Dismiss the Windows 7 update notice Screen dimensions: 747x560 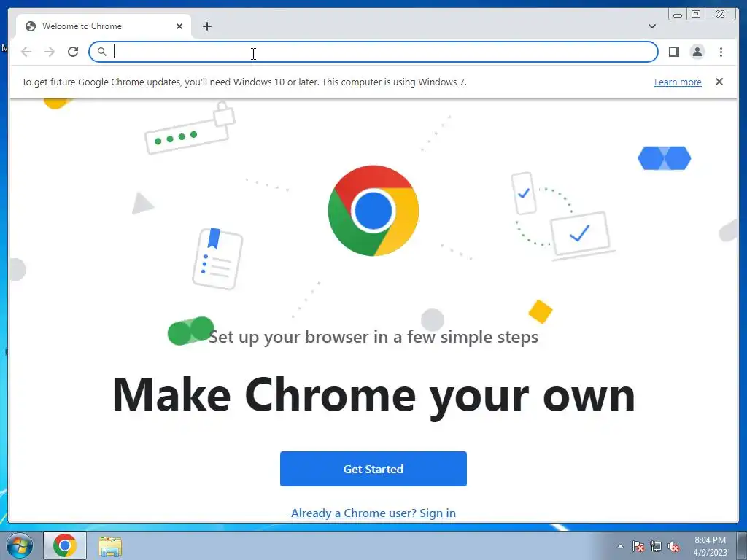pyautogui.click(x=719, y=82)
